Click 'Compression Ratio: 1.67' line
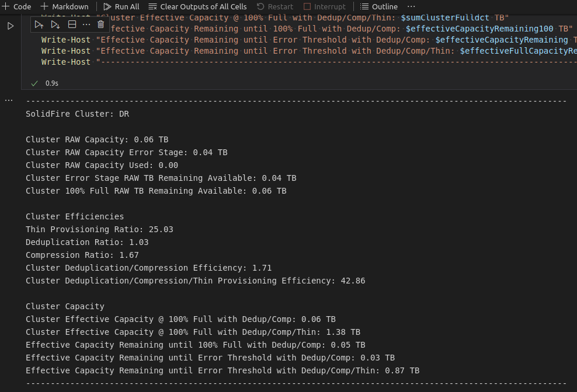577x392 pixels. point(82,255)
